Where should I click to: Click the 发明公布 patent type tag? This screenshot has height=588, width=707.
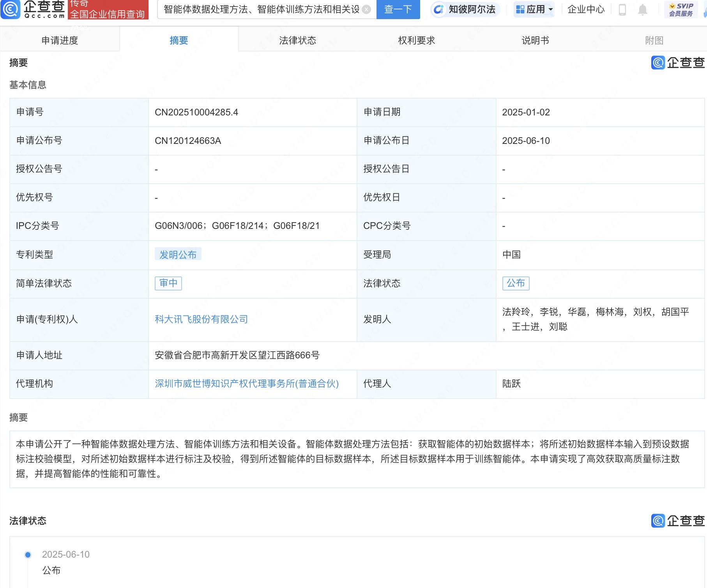178,254
